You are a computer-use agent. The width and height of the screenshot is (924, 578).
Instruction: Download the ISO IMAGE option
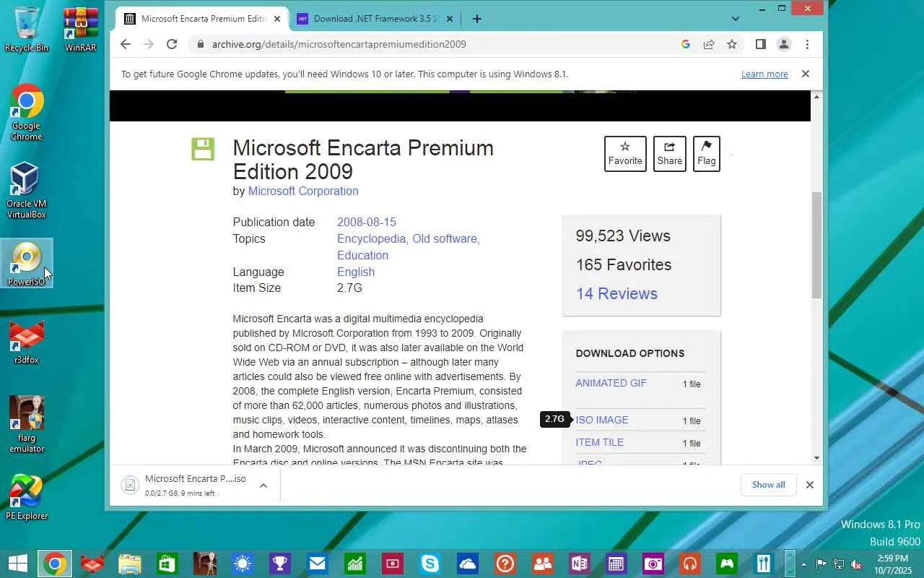pyautogui.click(x=602, y=420)
